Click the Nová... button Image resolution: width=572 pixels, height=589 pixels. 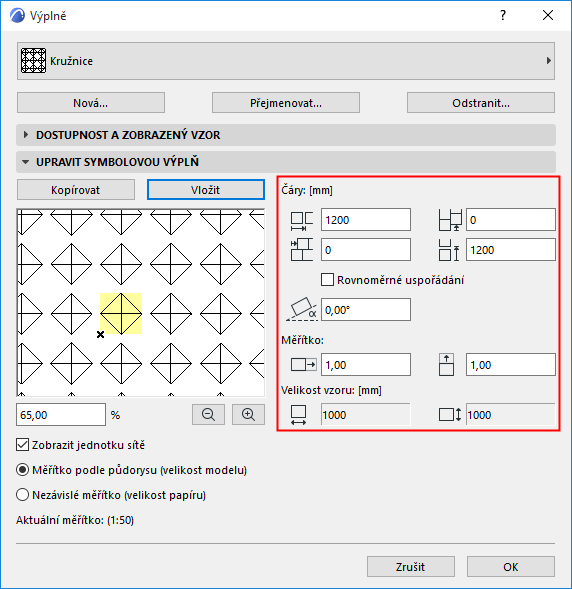click(x=91, y=103)
